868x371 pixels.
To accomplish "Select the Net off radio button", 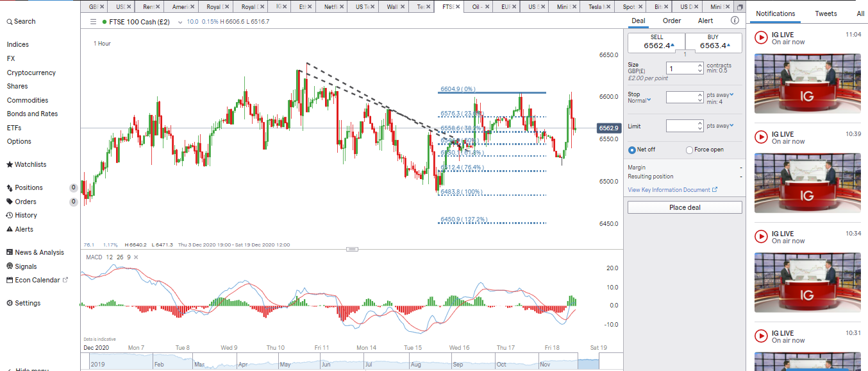I will pyautogui.click(x=631, y=150).
